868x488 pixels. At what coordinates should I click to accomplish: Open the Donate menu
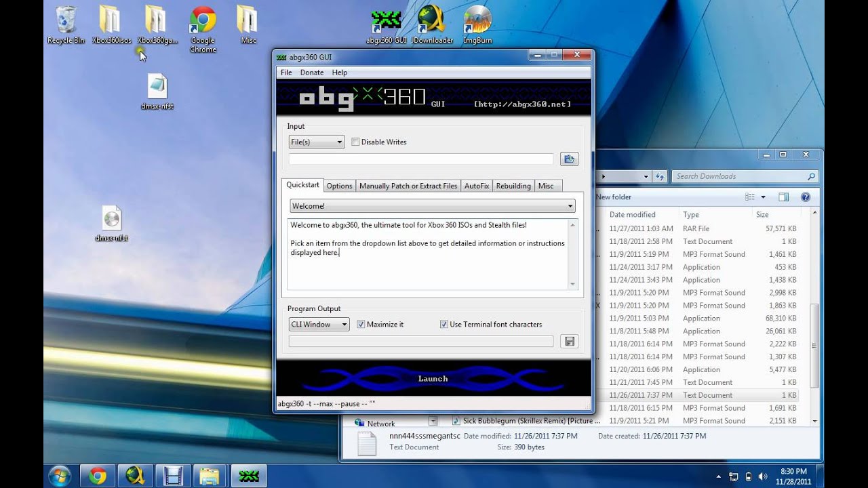click(x=312, y=73)
